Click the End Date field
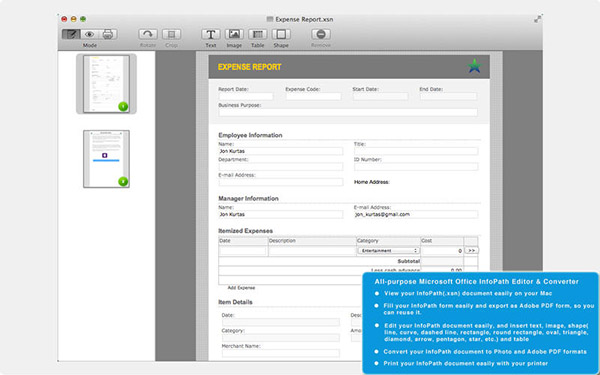This screenshot has height=375, width=600. (x=448, y=96)
